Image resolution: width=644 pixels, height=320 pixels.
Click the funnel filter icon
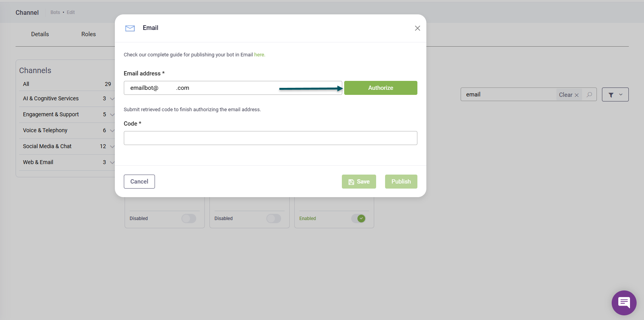(611, 95)
